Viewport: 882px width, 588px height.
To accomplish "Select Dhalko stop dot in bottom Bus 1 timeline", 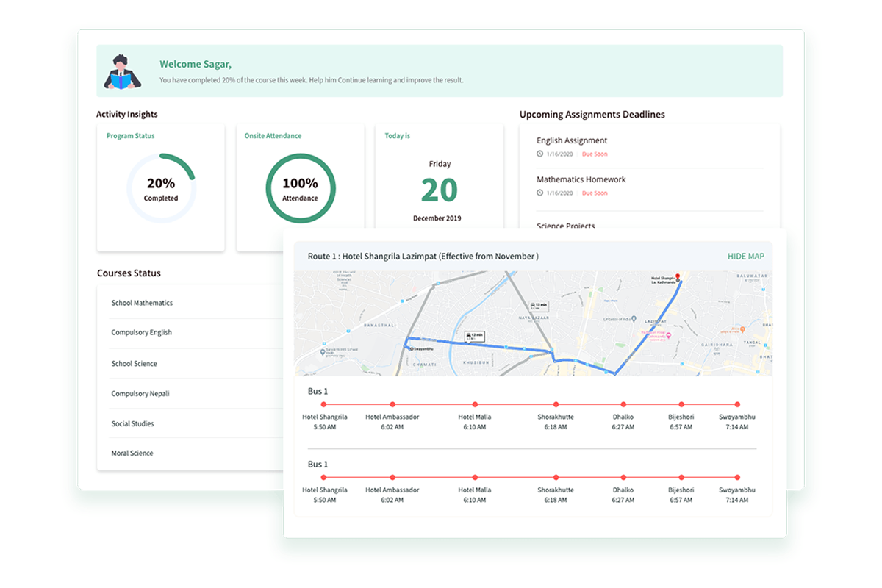I will pyautogui.click(x=623, y=477).
